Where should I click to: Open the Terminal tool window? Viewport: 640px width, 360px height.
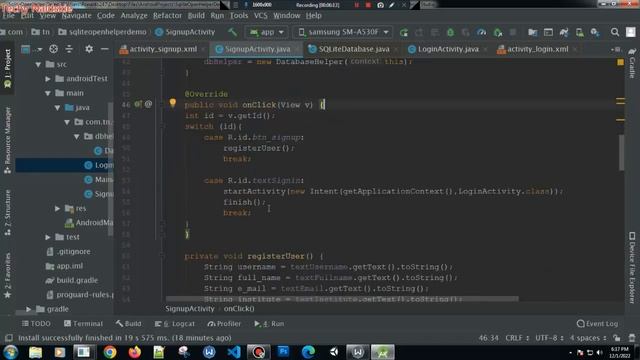(83, 324)
